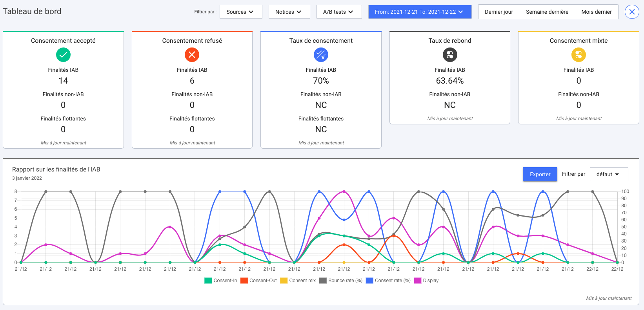
Task: Click the red Consentement refusé cross icon
Action: pos(192,55)
